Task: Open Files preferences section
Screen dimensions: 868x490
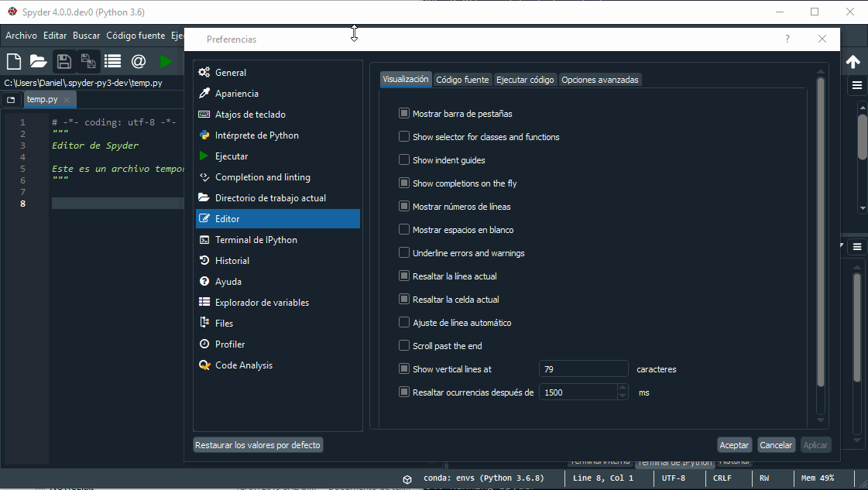Action: 278,324
